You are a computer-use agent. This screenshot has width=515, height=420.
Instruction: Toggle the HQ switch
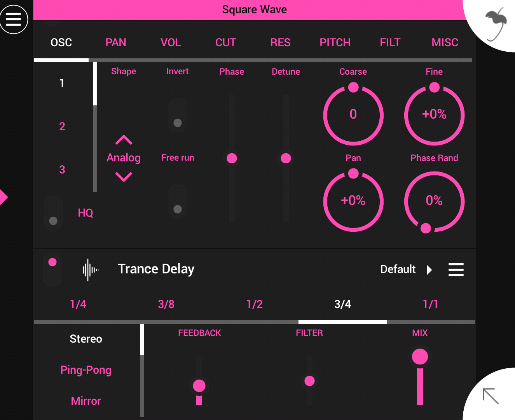pyautogui.click(x=53, y=213)
